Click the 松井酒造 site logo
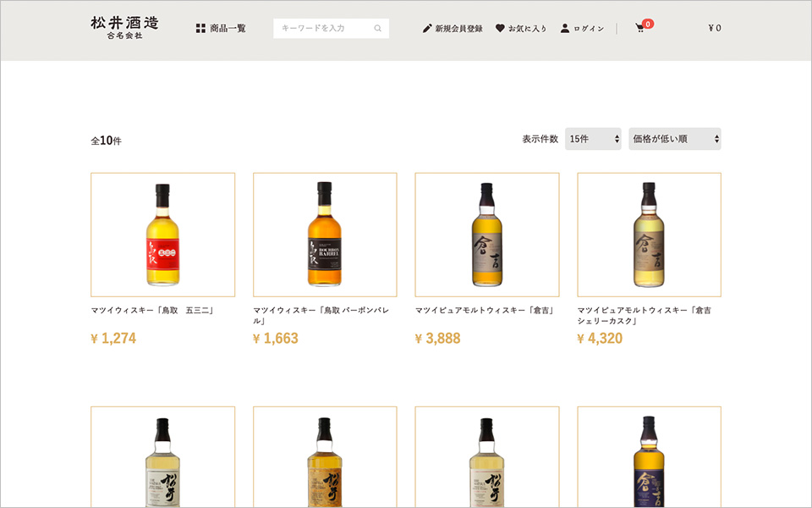 (x=124, y=27)
